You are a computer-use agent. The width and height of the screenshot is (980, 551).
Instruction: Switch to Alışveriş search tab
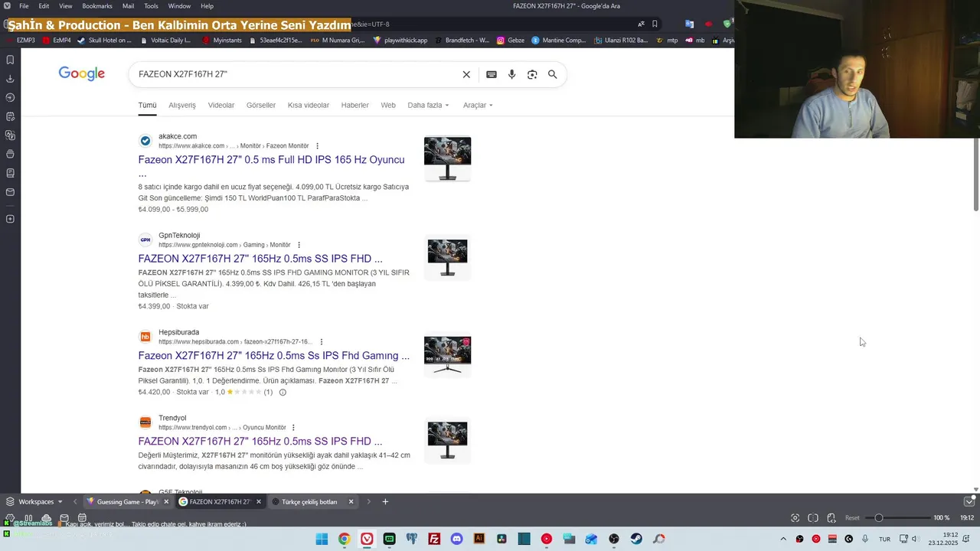click(x=182, y=105)
